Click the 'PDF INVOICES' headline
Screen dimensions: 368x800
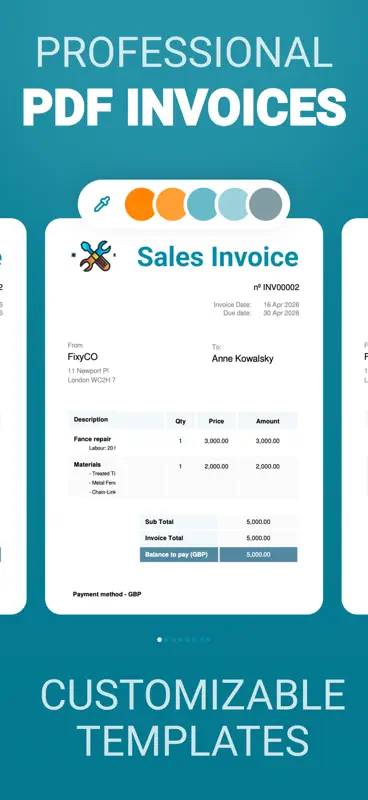pos(184,107)
